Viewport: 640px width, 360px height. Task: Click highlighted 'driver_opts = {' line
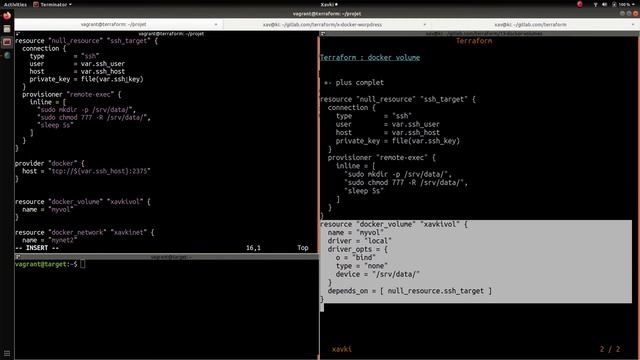click(x=358, y=249)
